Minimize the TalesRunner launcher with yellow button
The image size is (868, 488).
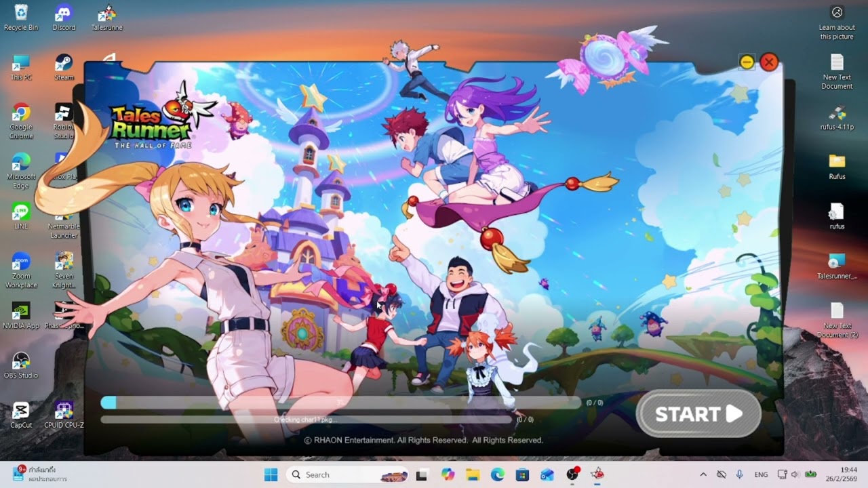(747, 62)
